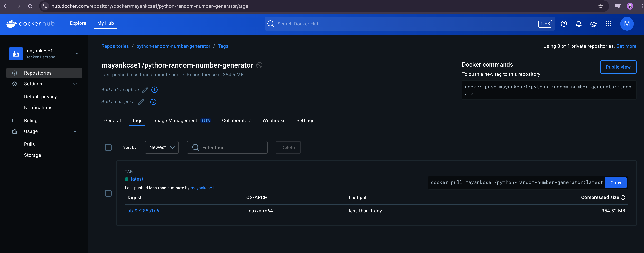Edit description with the pencil icon

(145, 90)
